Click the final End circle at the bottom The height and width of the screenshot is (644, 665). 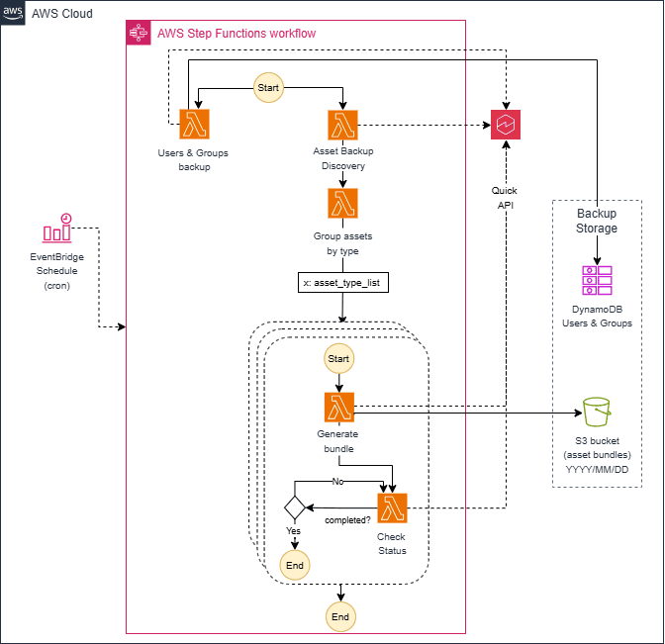click(340, 616)
